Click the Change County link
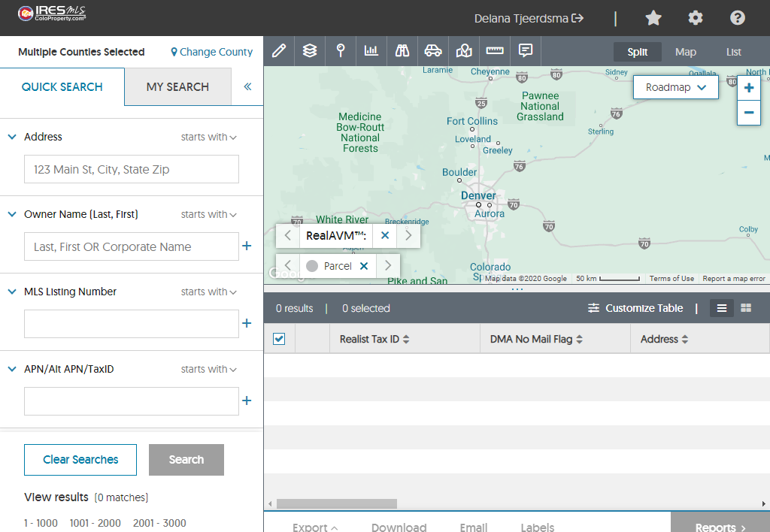Image resolution: width=770 pixels, height=532 pixels. click(211, 52)
